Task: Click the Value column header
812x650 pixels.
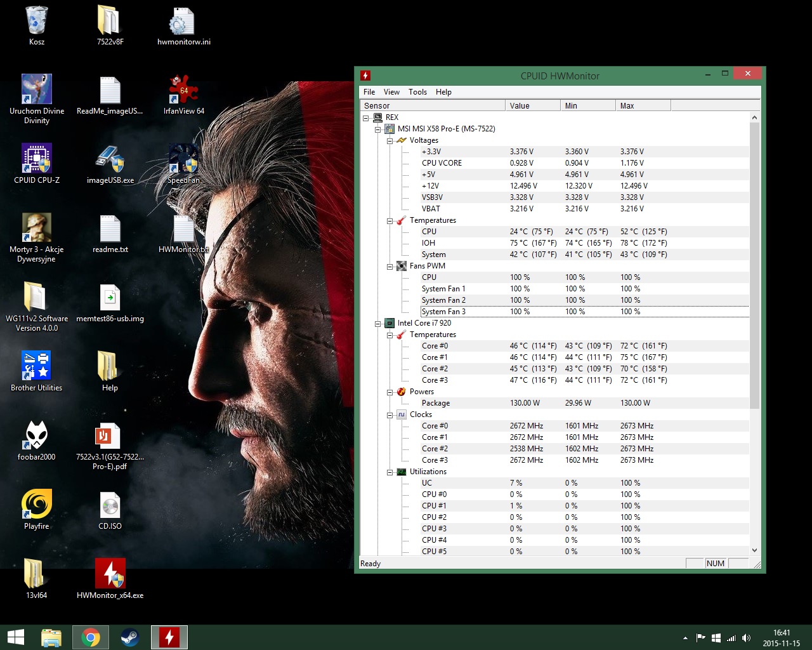Action: pyautogui.click(x=533, y=106)
